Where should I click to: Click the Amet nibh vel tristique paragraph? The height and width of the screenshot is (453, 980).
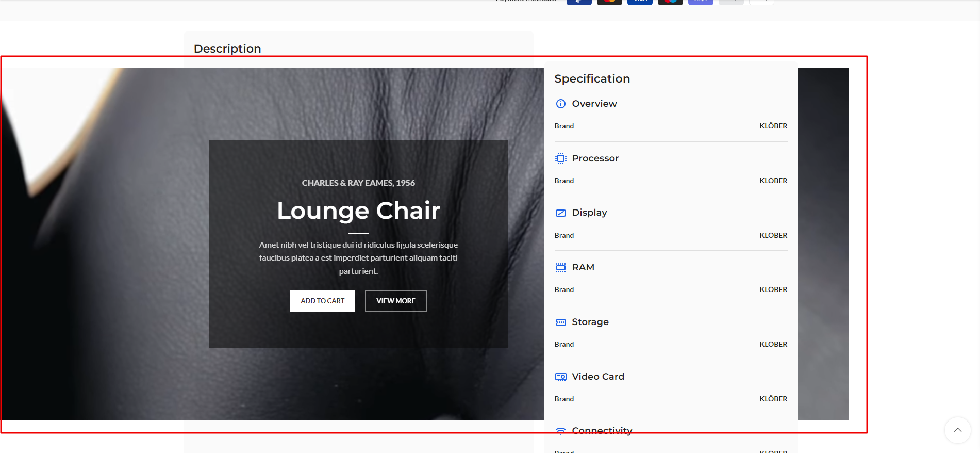pos(358,258)
